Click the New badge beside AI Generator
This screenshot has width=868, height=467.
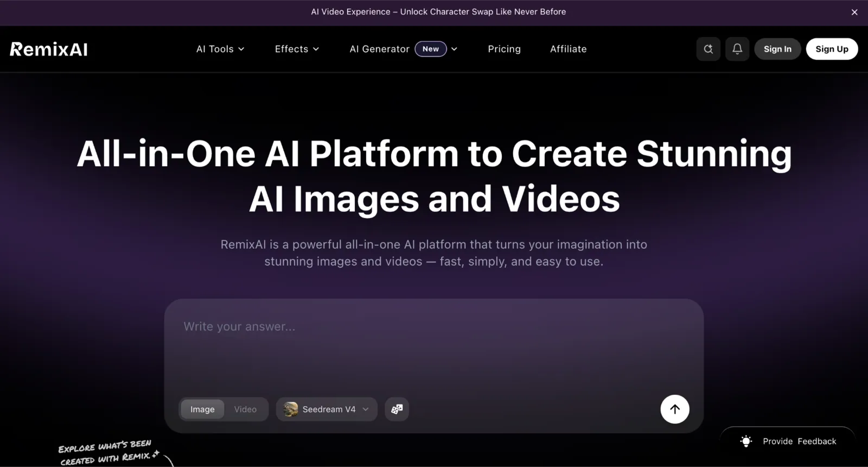coord(431,49)
